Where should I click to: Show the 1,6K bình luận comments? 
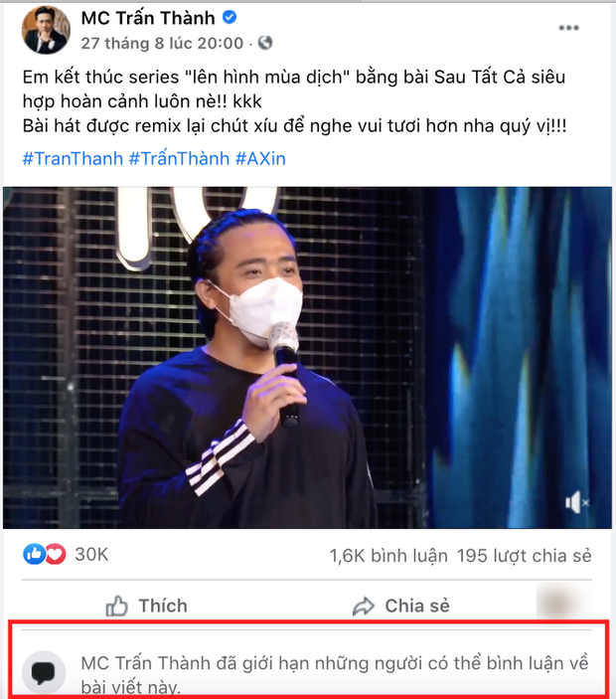click(387, 555)
